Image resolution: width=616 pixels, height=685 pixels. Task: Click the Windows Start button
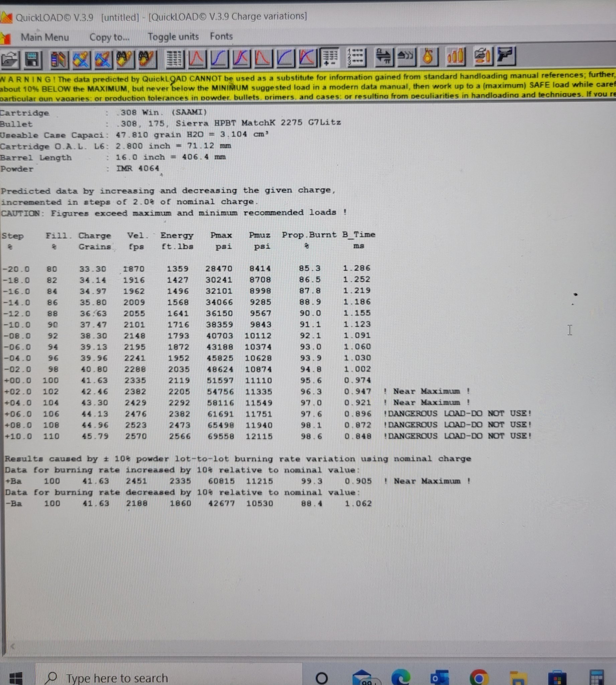15,678
